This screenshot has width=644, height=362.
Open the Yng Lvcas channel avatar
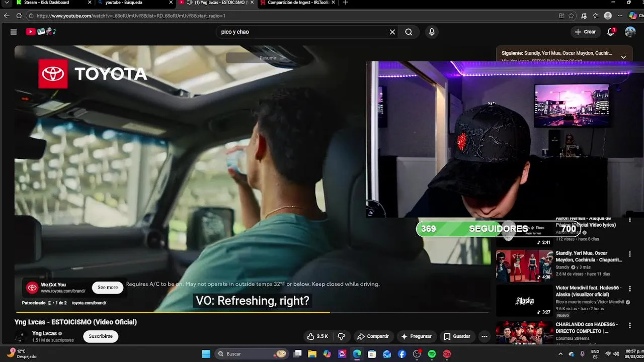[x=21, y=336]
